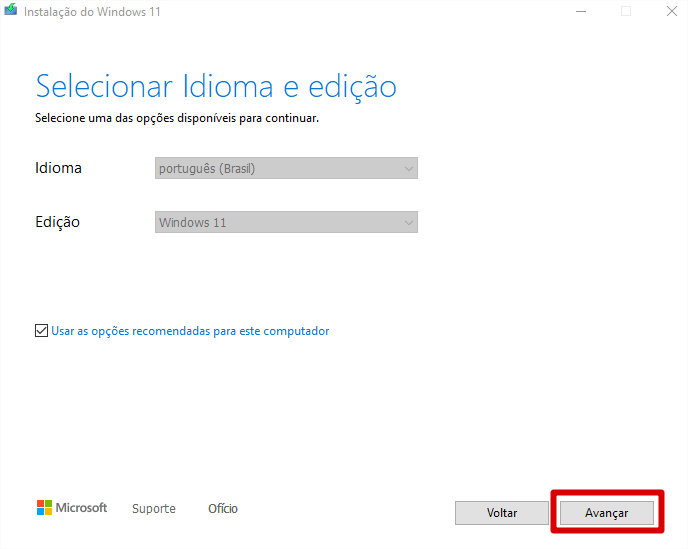Viewport: 688px width, 549px height.
Task: Uncheck Usar as opções recomendadas checkbox
Action: pos(41,330)
